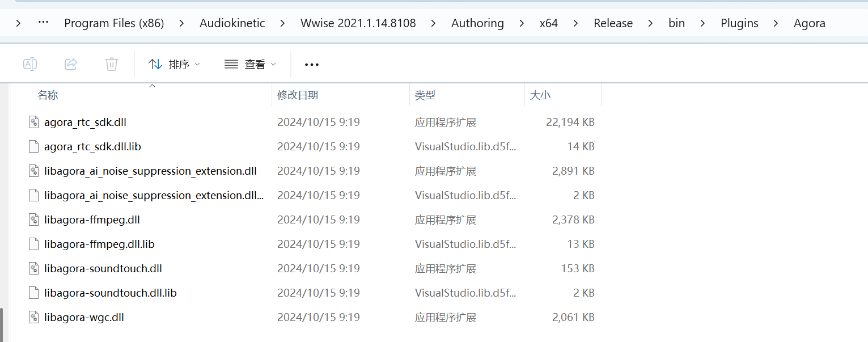This screenshot has width=868, height=342.
Task: Expand the chevron after Plugins in breadcrumb
Action: point(776,23)
